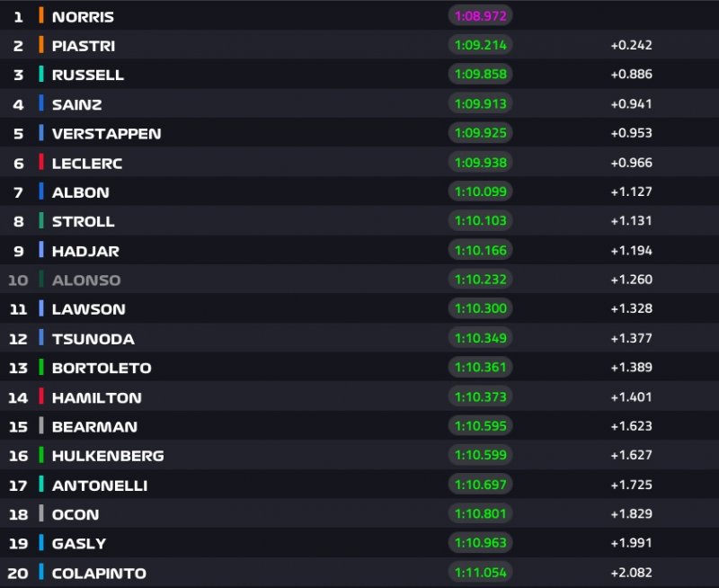This screenshot has width=719, height=588.
Task: Click the 1:10.103 lap time for Stroll
Action: pyautogui.click(x=480, y=220)
